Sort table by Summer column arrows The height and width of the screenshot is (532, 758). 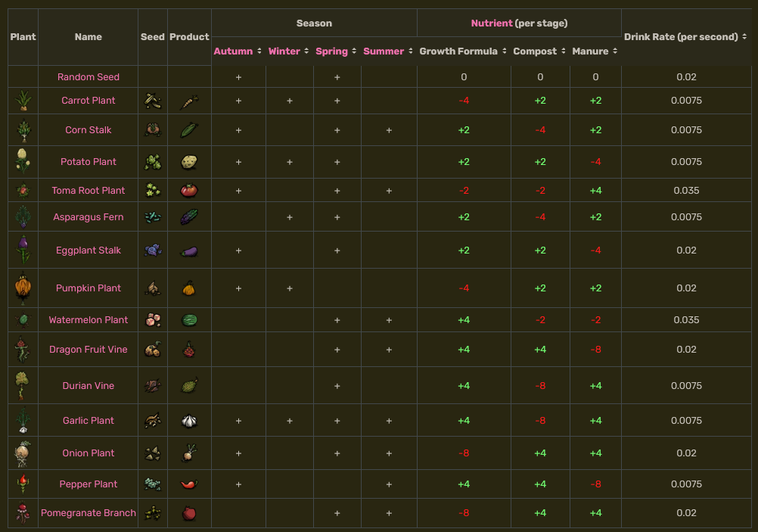[x=411, y=51]
